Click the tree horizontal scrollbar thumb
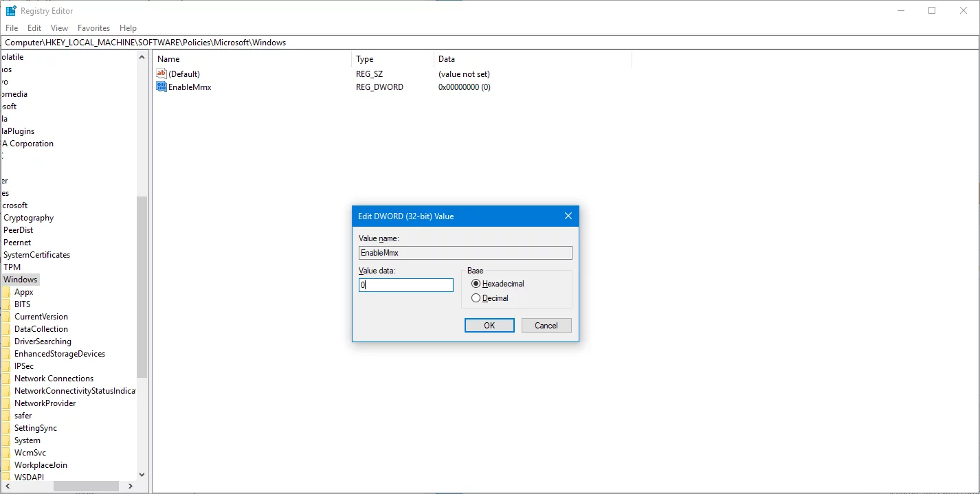Image resolution: width=980 pixels, height=494 pixels. tap(86, 486)
